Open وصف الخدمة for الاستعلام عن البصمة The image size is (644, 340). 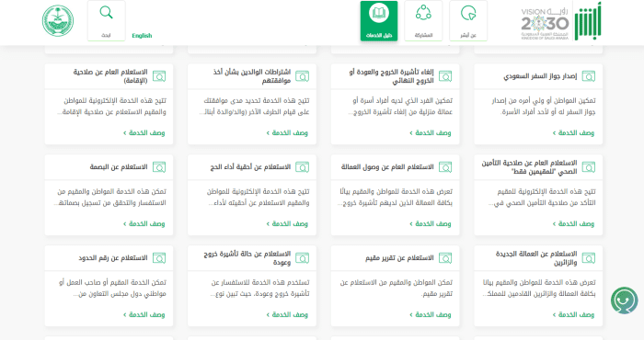pyautogui.click(x=144, y=224)
